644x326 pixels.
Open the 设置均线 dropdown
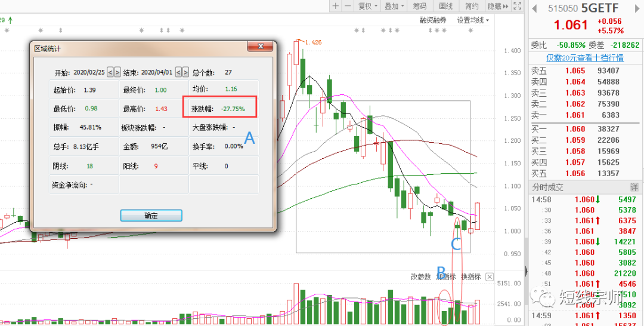tap(473, 20)
